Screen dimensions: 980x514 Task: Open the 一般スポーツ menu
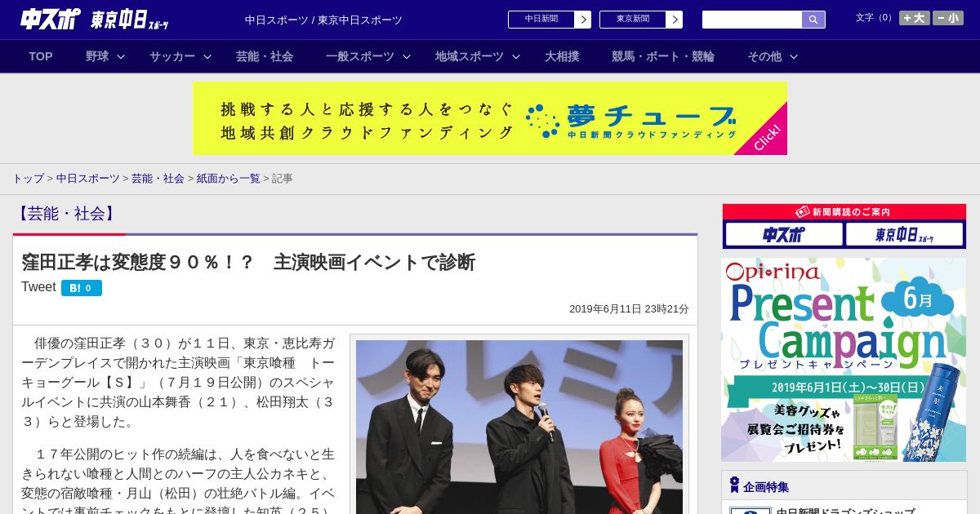pyautogui.click(x=360, y=56)
